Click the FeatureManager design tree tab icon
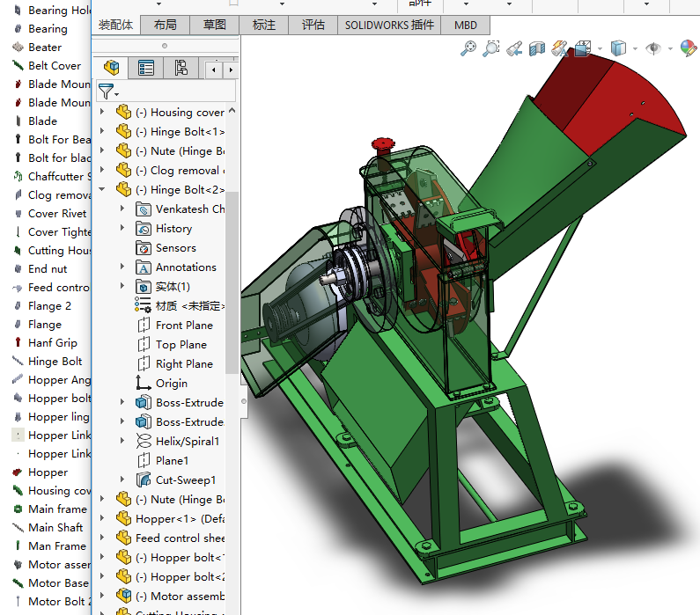 point(111,68)
